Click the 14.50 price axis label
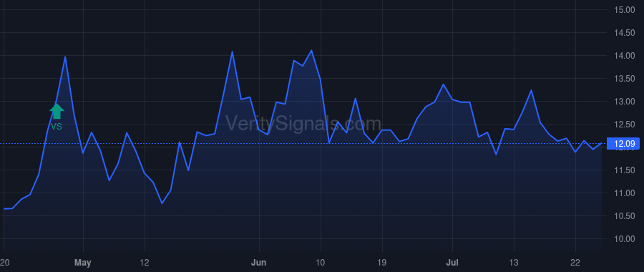This screenshot has height=272, width=644. point(624,33)
